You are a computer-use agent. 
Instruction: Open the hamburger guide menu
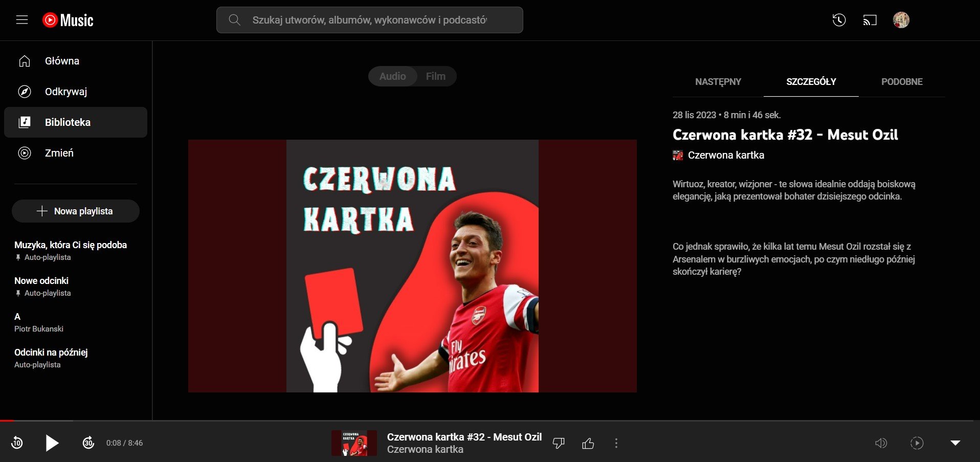point(22,20)
